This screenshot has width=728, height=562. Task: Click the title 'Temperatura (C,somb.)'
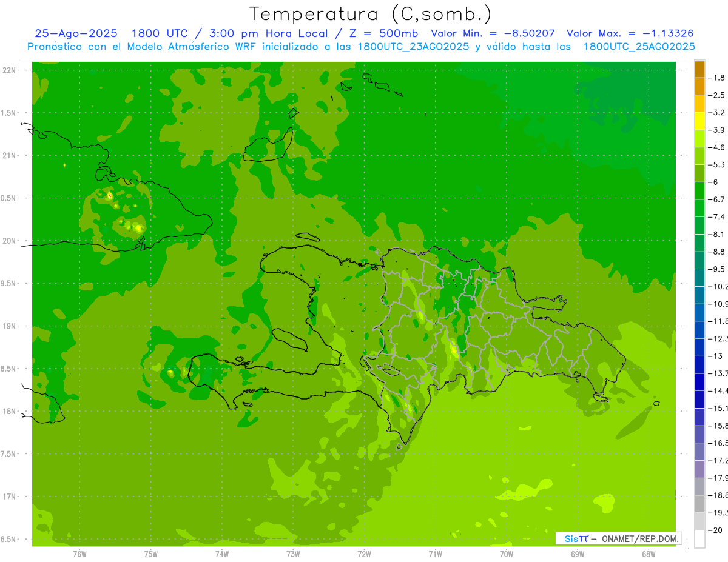tap(370, 14)
